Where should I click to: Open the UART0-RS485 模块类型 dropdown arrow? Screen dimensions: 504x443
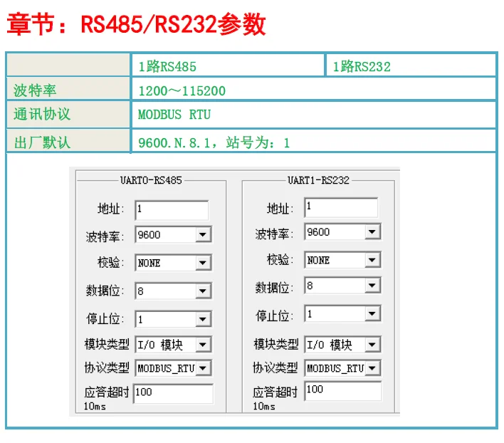click(x=203, y=345)
